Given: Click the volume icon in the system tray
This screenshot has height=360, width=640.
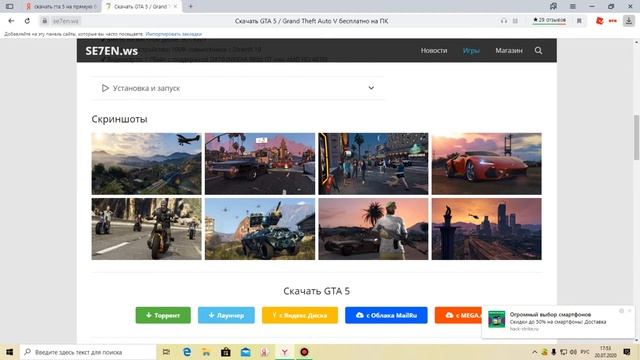Looking at the screenshot, I should pyautogui.click(x=573, y=352).
